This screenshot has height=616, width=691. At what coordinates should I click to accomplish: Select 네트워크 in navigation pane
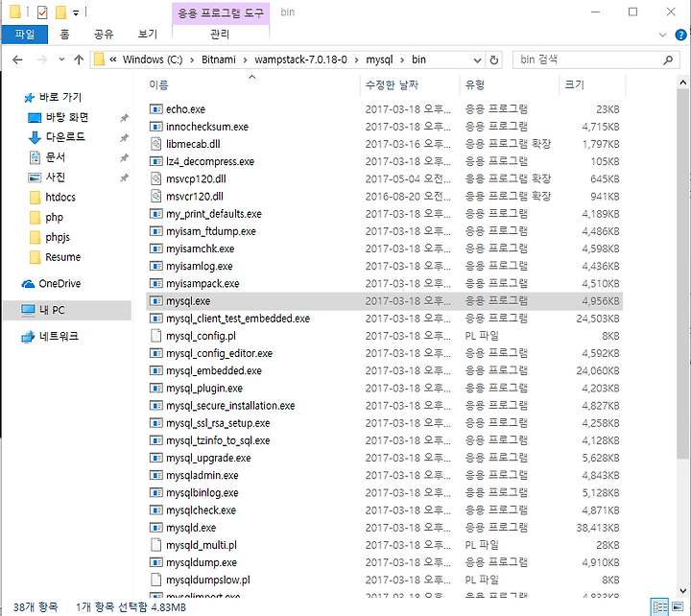(60, 336)
